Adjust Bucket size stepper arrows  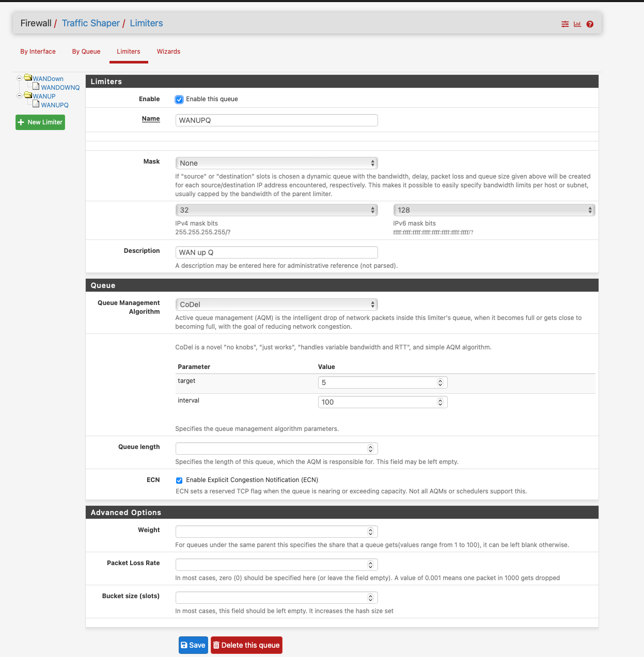coord(371,598)
